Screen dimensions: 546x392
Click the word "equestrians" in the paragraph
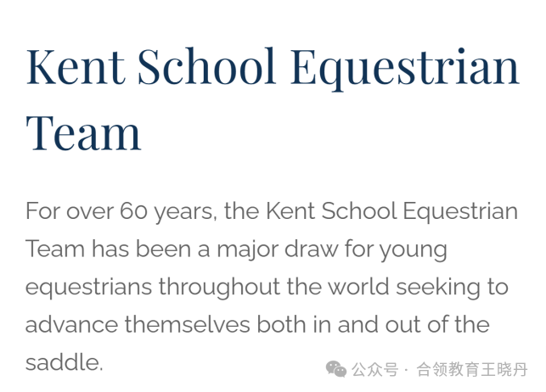[x=89, y=288]
